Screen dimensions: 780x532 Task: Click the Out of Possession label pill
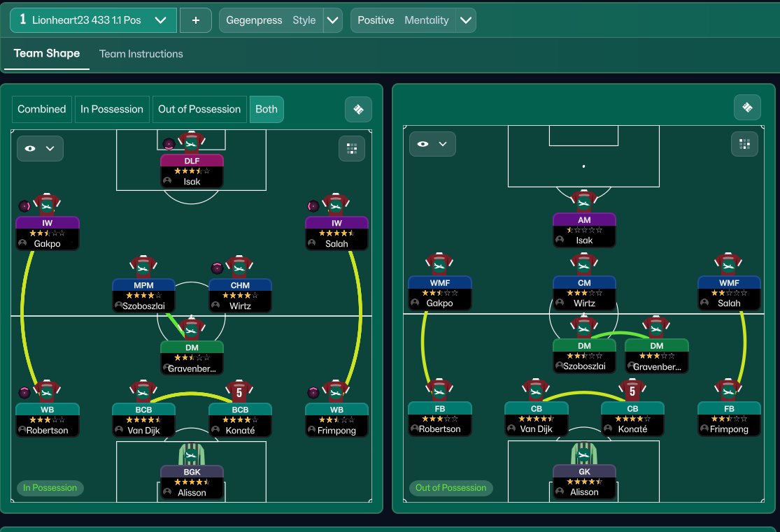[451, 488]
